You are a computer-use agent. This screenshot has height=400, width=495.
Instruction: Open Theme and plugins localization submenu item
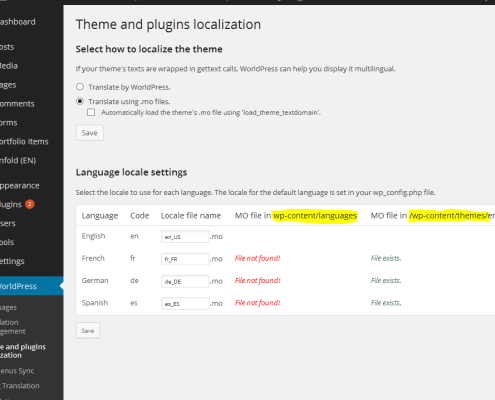[23, 351]
